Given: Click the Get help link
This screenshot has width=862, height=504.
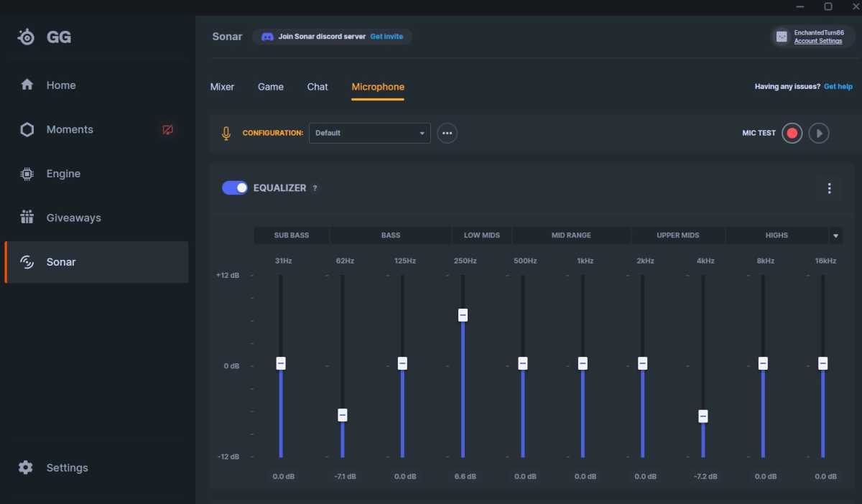Looking at the screenshot, I should coord(838,87).
